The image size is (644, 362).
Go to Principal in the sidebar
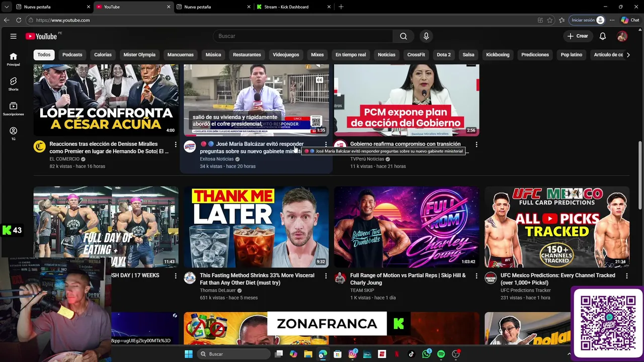pyautogui.click(x=14, y=59)
